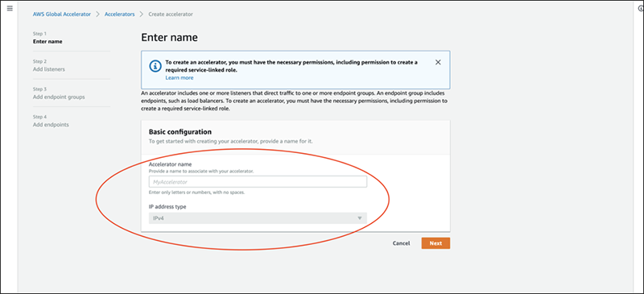Select Step 1 Enter name

[47, 41]
